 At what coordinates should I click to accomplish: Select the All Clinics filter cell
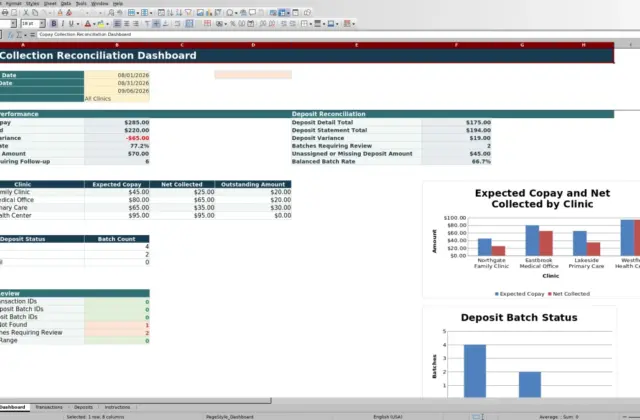(117, 98)
